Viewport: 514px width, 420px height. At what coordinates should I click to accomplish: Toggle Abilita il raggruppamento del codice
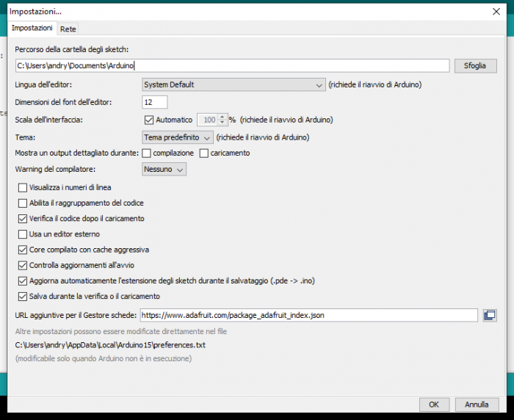[x=22, y=203]
